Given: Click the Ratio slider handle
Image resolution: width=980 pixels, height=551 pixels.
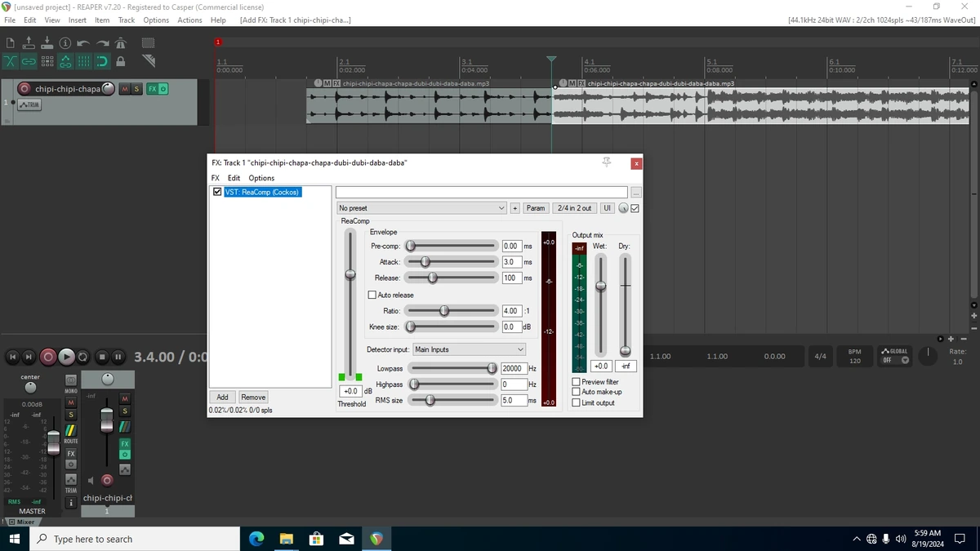Looking at the screenshot, I should coord(444,310).
